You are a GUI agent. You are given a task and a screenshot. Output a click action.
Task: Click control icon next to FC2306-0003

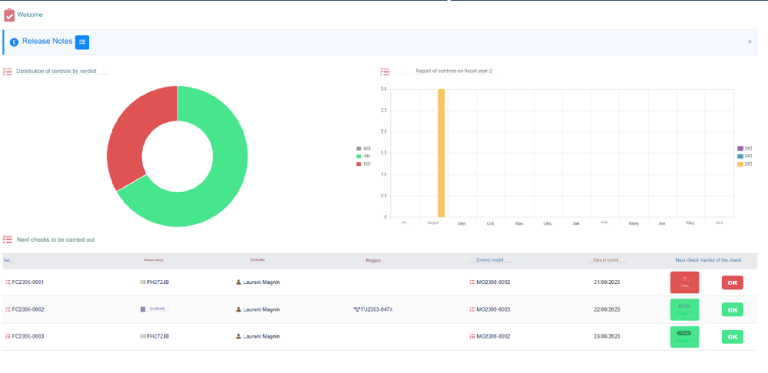pyautogui.click(x=7, y=336)
